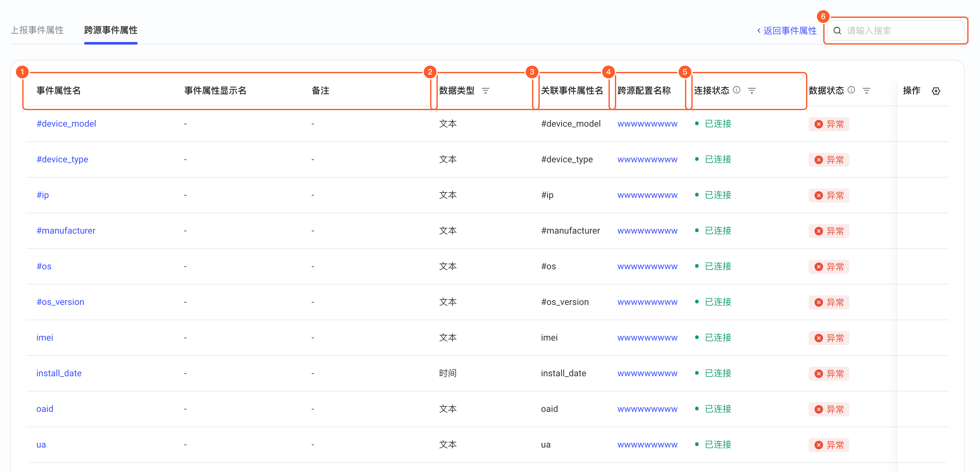This screenshot has height=473, width=980.
Task: Show info tooltip for 连接状态
Action: [x=737, y=90]
